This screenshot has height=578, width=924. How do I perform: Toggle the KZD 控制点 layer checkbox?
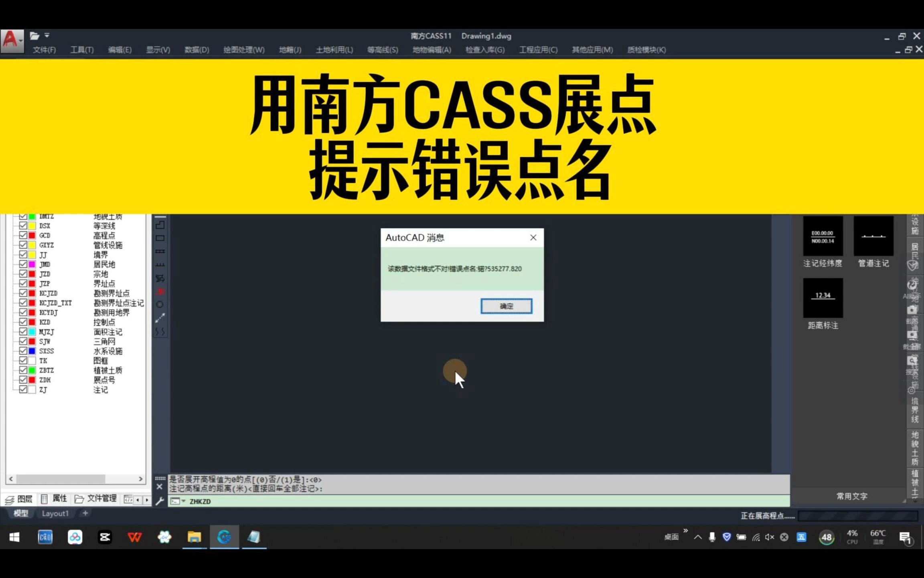tap(23, 322)
